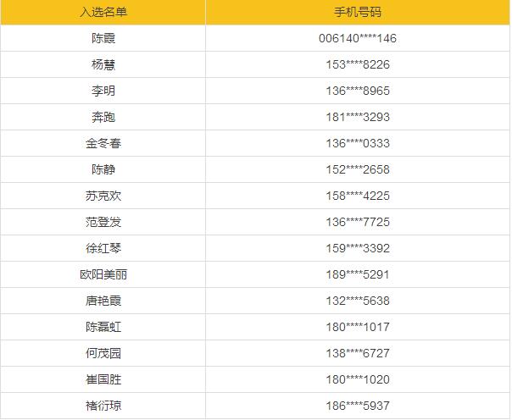Click on the name 苏克欢
512x420 pixels.
[103, 196]
